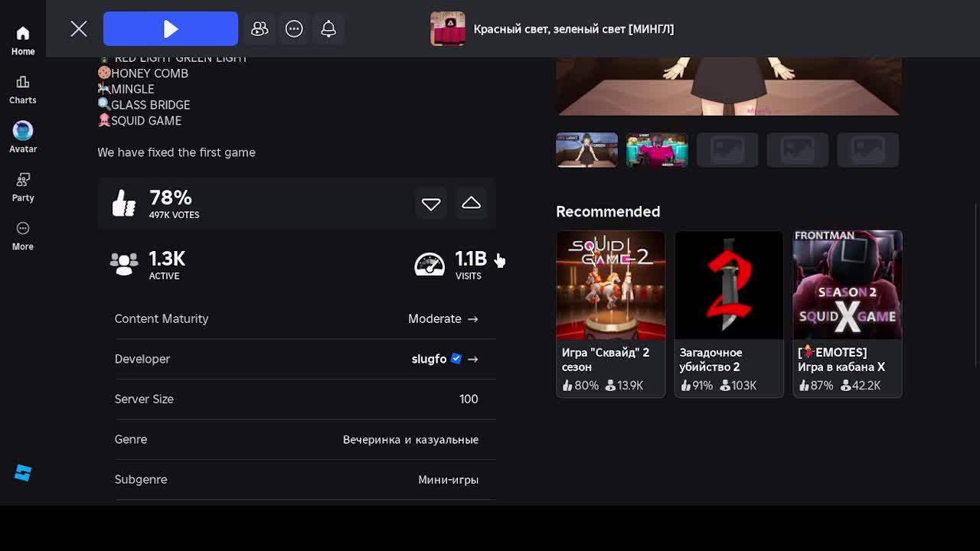Select the first game screenshot thumbnail

coord(586,150)
